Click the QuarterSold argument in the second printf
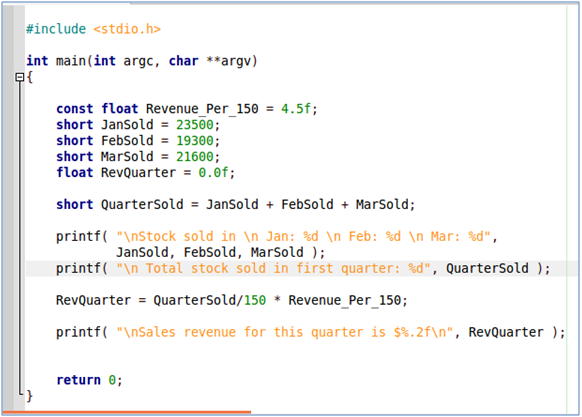The height and width of the screenshot is (417, 582). pyautogui.click(x=487, y=268)
